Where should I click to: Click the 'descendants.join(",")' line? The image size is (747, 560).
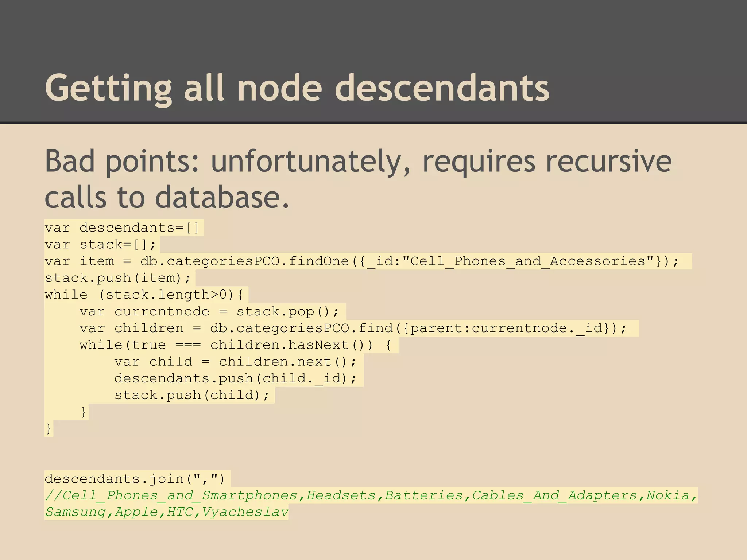135,479
